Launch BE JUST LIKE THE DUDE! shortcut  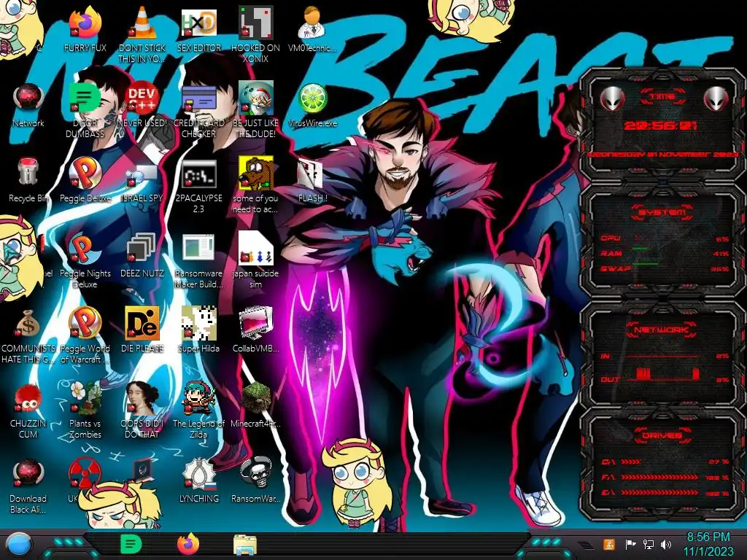coord(255,99)
